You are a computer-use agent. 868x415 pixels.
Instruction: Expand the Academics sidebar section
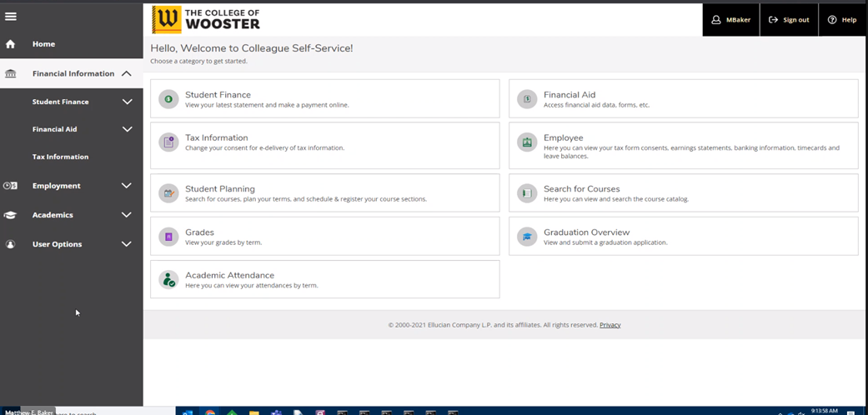click(x=127, y=215)
